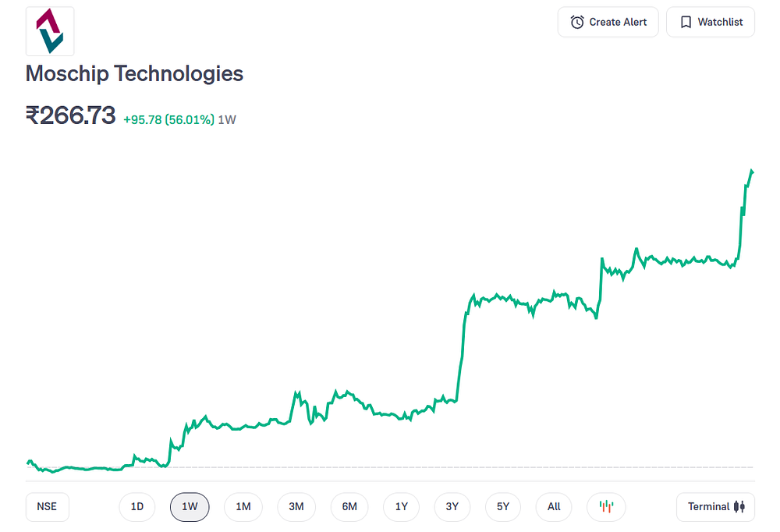
Task: Click the Moschip Technologies company logo
Action: (50, 31)
